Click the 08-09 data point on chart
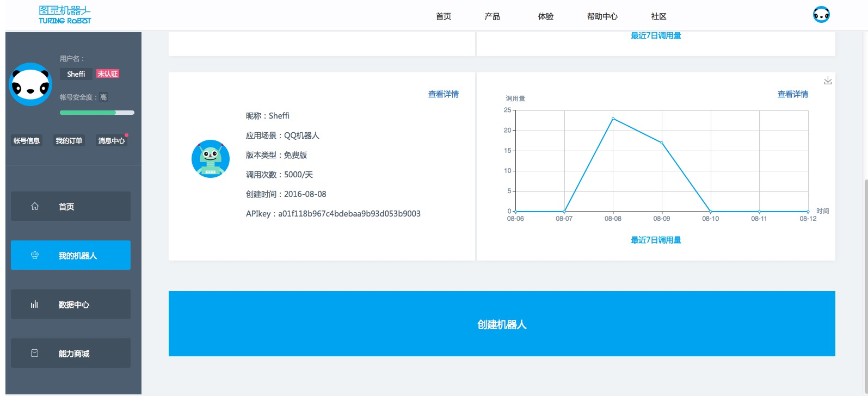The height and width of the screenshot is (396, 868). coord(662,143)
